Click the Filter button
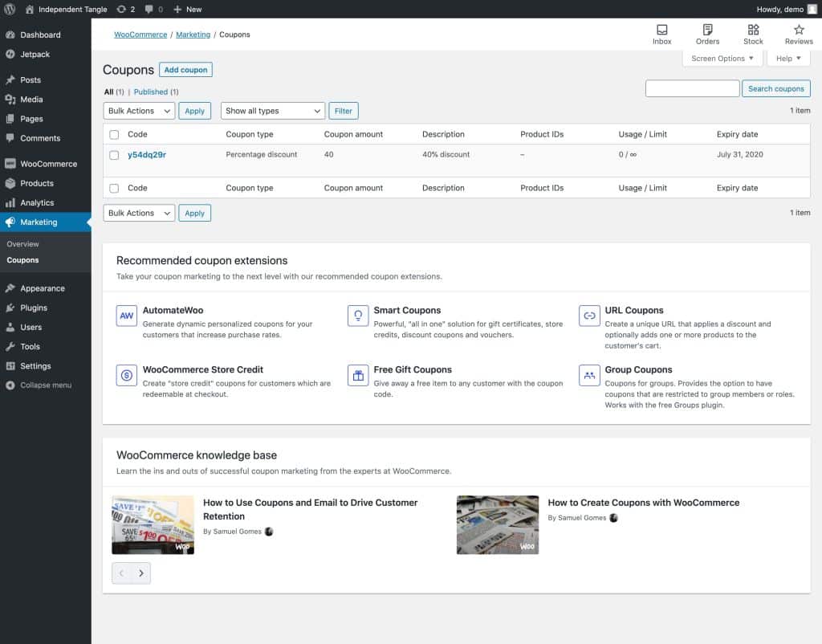Viewport: 822px width, 644px height. point(344,111)
